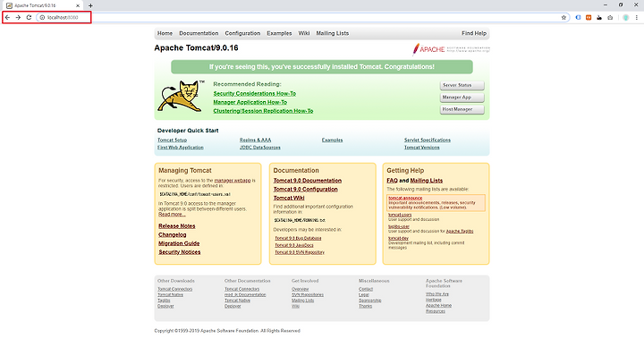This screenshot has height=348, width=644.
Task: Open Documentation in the navigation bar
Action: [199, 33]
